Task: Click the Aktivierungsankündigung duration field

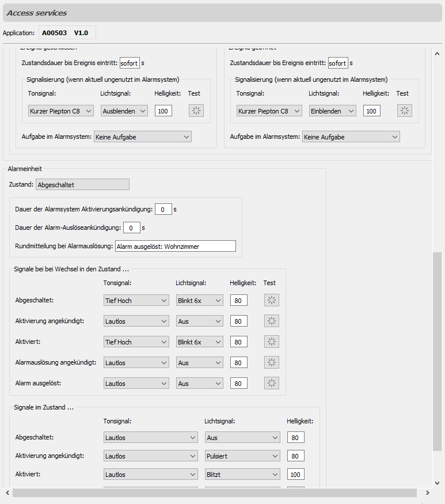Action: [163, 209]
